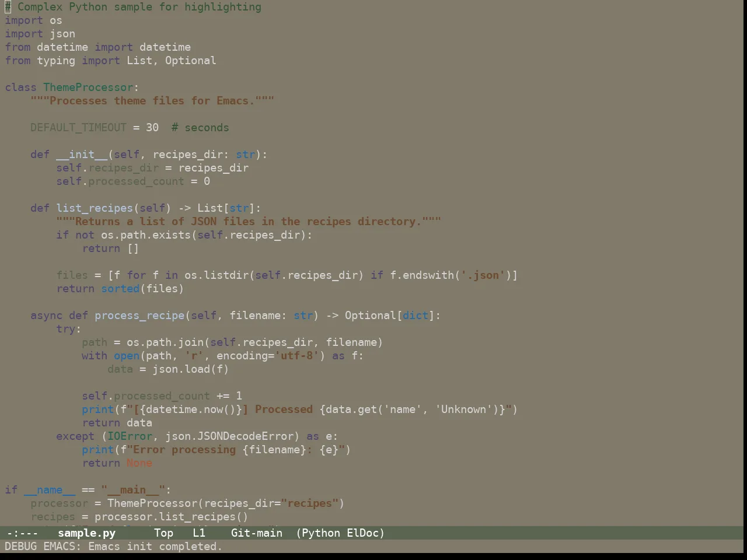Click the Top position indicator in mode line
Viewport: 747px width, 560px height.
(163, 533)
